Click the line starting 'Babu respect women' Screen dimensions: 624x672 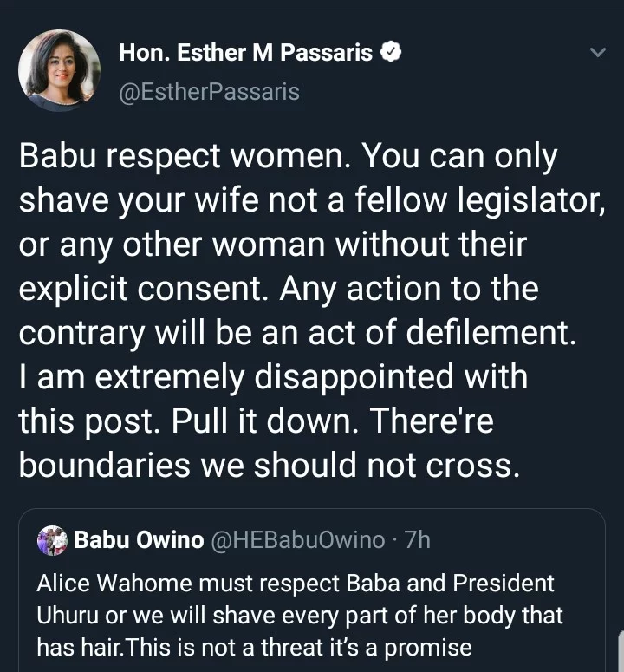[288, 157]
